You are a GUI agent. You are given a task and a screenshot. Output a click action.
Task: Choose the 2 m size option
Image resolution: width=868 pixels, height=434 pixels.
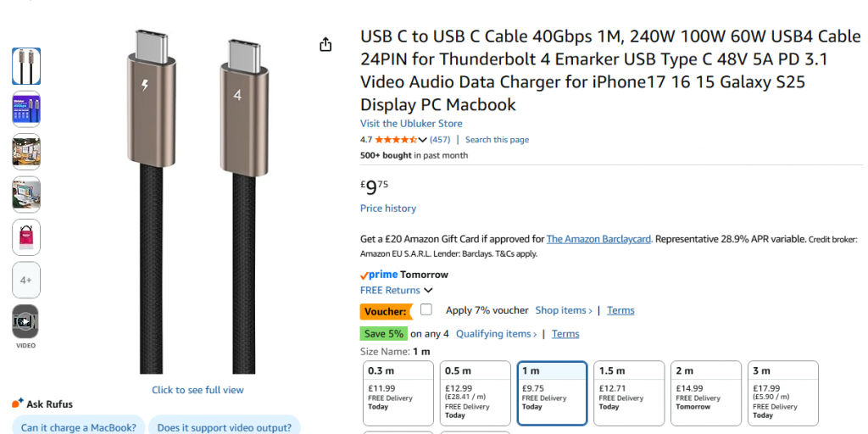(x=707, y=392)
